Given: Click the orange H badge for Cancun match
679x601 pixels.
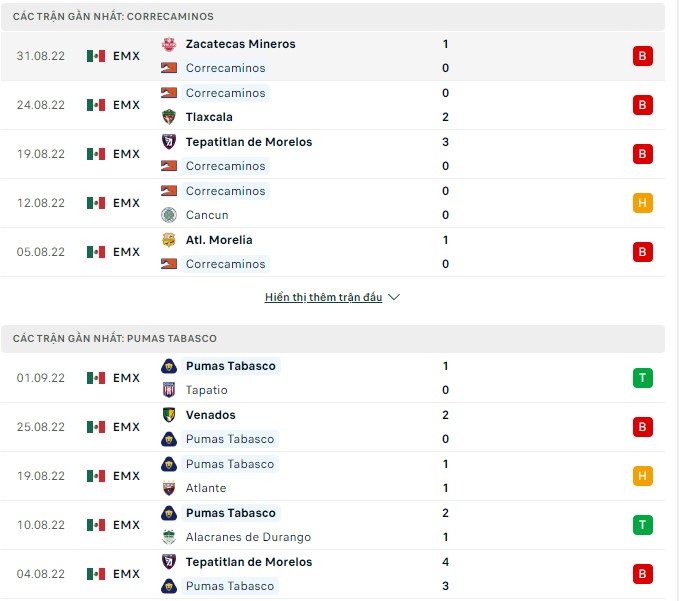Looking at the screenshot, I should pyautogui.click(x=642, y=203).
